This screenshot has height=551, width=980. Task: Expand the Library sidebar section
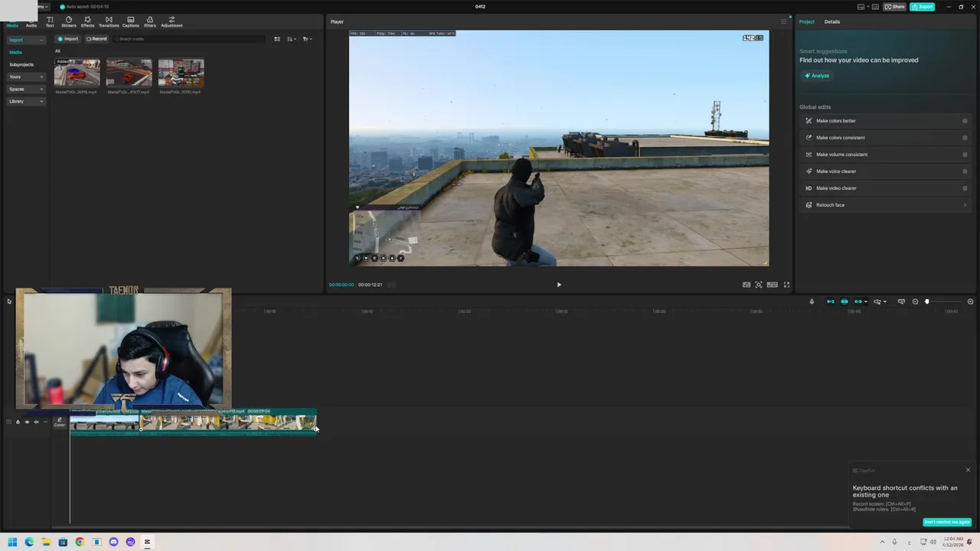pos(26,101)
